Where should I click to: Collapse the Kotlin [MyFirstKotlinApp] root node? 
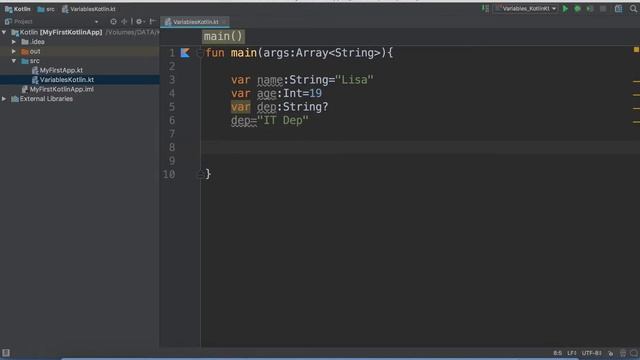[4, 32]
